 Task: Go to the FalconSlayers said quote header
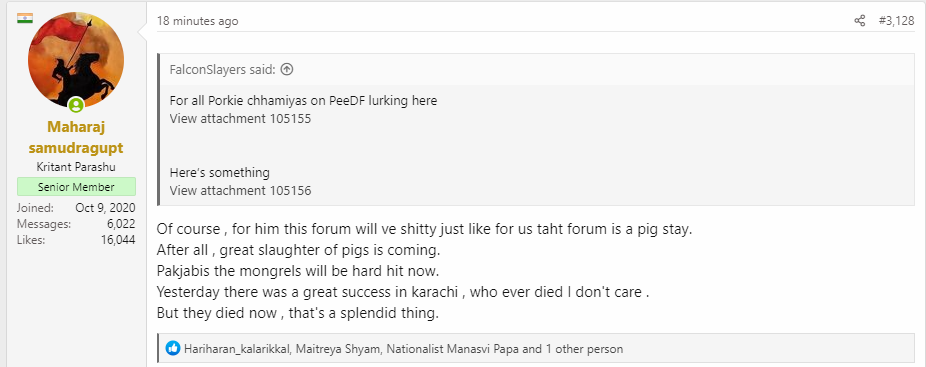pyautogui.click(x=223, y=70)
